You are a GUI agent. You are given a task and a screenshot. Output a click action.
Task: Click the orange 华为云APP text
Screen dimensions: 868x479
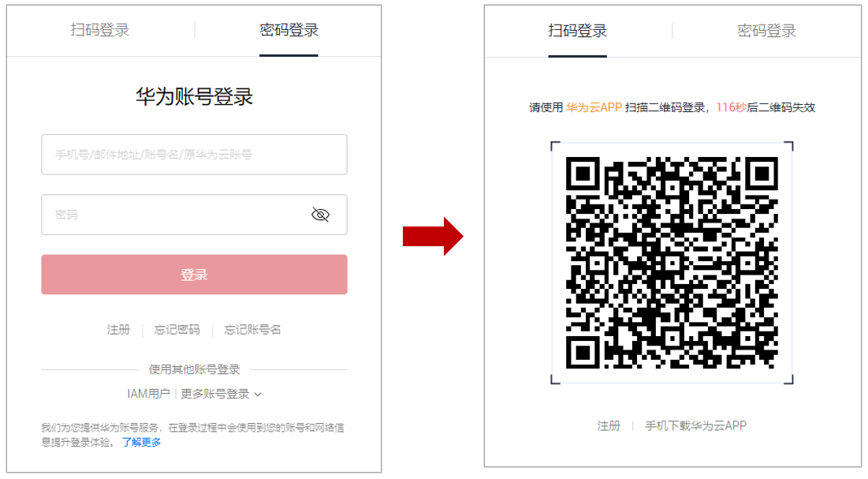[x=594, y=107]
